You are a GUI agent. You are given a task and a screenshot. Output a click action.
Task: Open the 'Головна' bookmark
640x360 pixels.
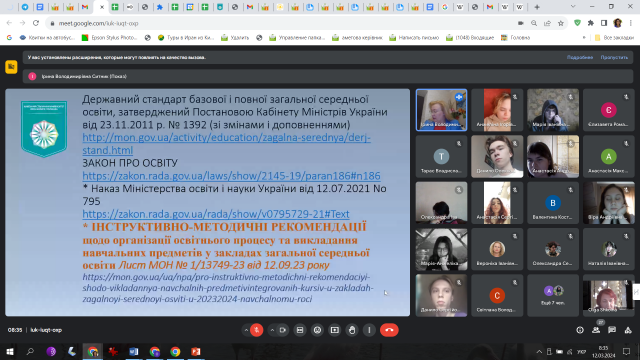click(x=515, y=38)
